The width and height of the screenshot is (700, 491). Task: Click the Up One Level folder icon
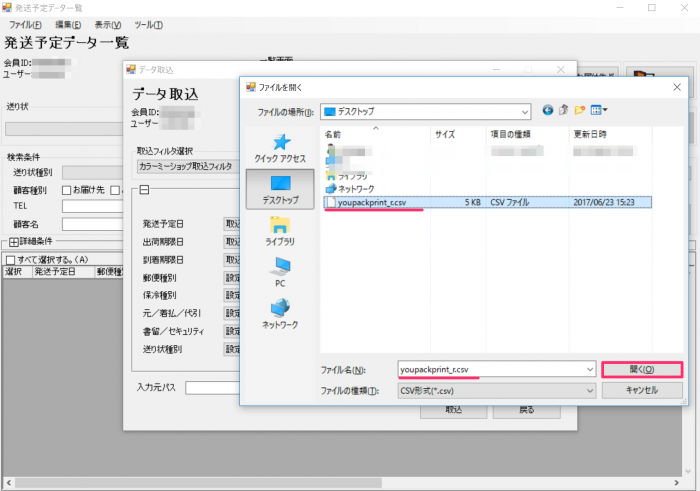coord(564,110)
